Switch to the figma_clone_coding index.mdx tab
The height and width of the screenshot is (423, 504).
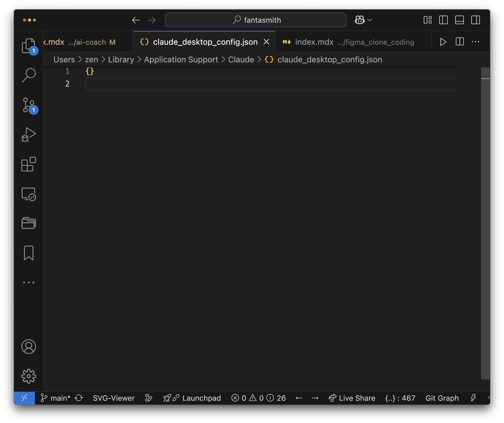pos(353,42)
